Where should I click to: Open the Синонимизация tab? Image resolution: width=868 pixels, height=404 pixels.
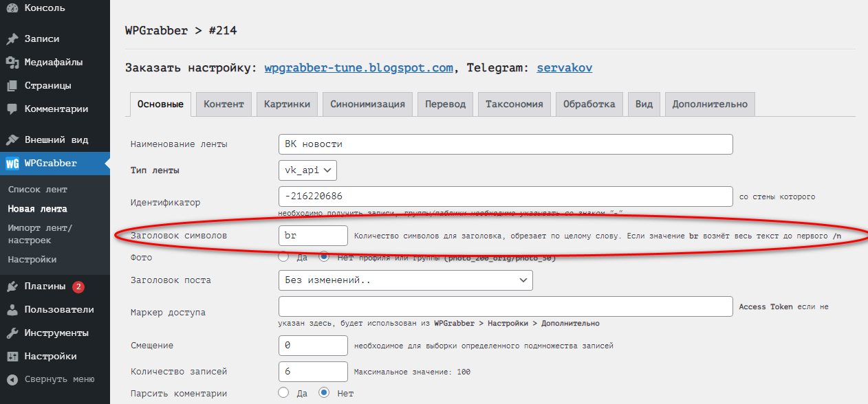367,104
